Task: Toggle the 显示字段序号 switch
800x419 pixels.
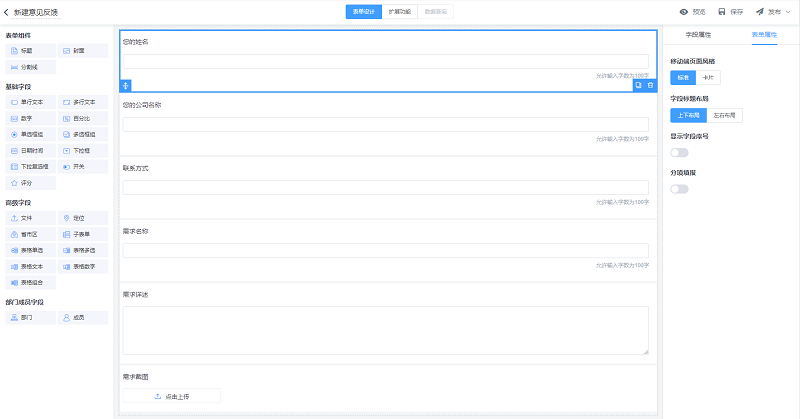Action: click(x=679, y=152)
